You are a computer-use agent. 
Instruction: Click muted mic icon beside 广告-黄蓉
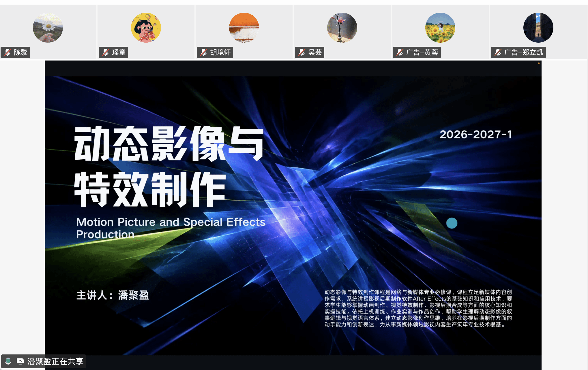point(400,52)
